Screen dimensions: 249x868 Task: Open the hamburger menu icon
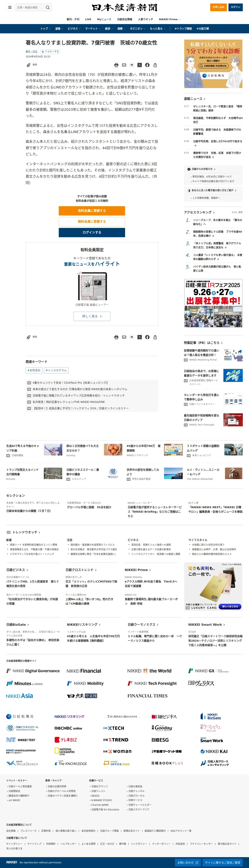point(10,7)
